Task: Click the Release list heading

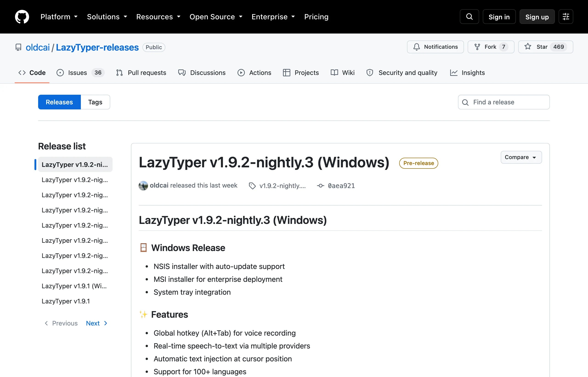Action: tap(62, 146)
